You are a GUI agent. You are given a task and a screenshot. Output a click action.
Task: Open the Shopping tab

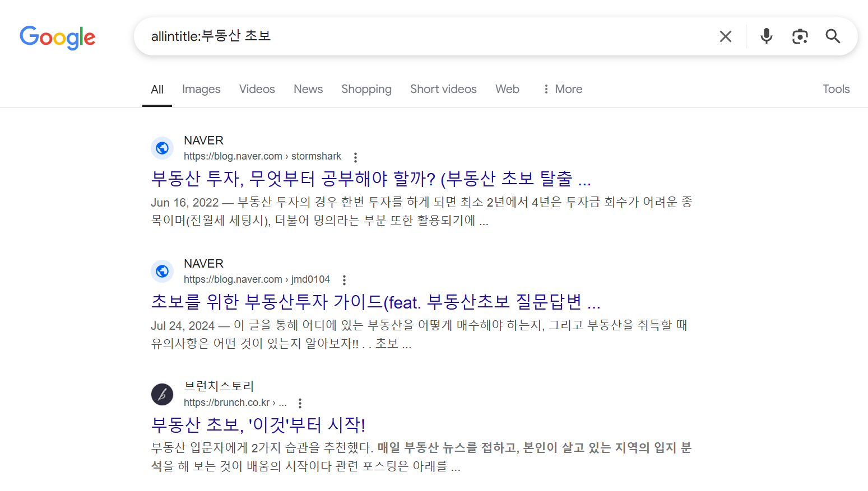[x=366, y=90]
